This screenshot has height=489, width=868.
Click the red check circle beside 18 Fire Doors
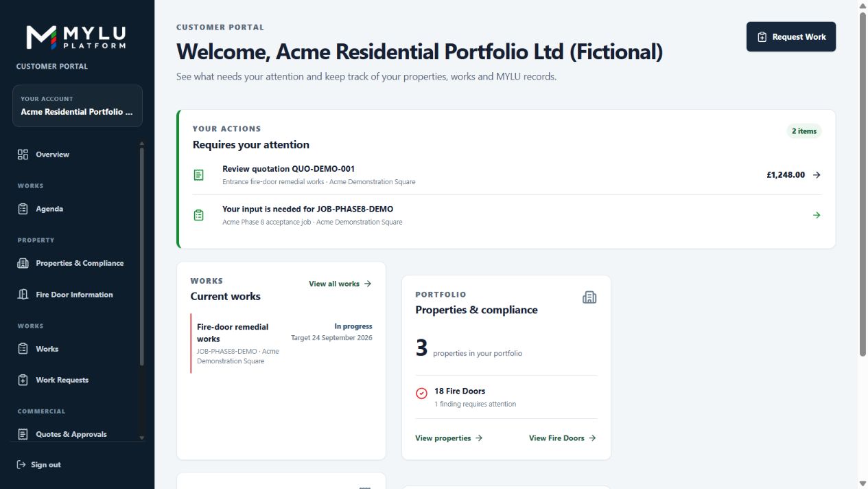[421, 394]
